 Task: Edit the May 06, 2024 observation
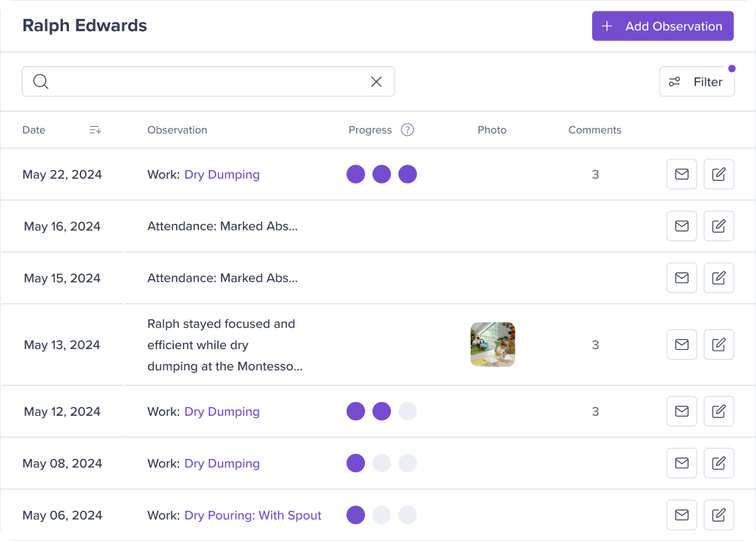pyautogui.click(x=719, y=515)
